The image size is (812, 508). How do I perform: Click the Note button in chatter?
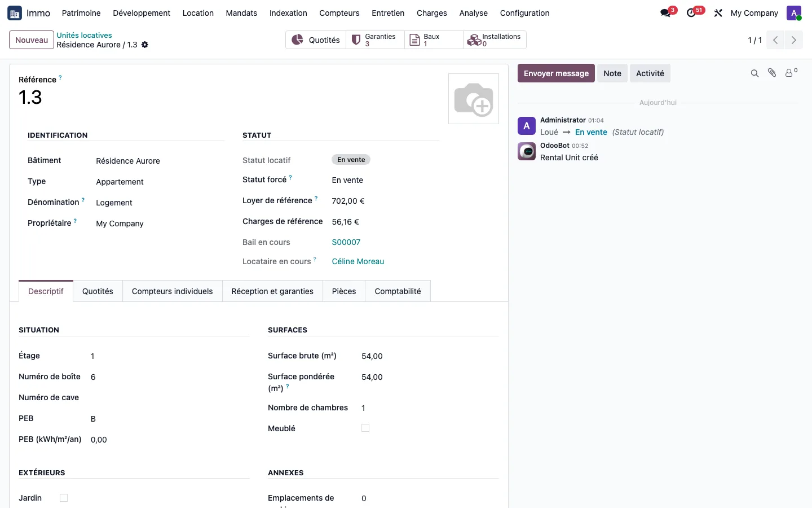[x=612, y=73]
